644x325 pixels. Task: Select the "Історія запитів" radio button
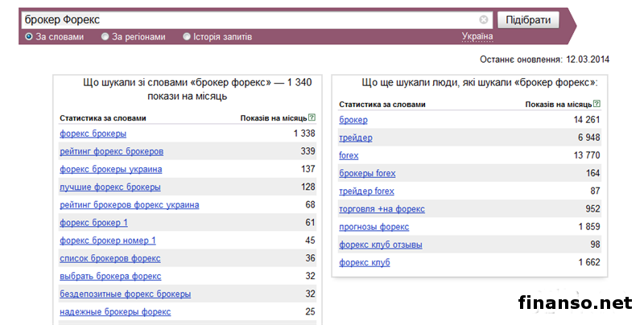click(187, 36)
